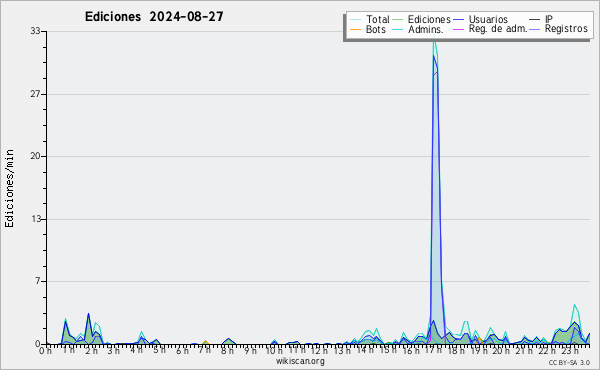This screenshot has height=370, width=600.
Task: Click the x-axis label '17 h'
Action: [433, 350]
